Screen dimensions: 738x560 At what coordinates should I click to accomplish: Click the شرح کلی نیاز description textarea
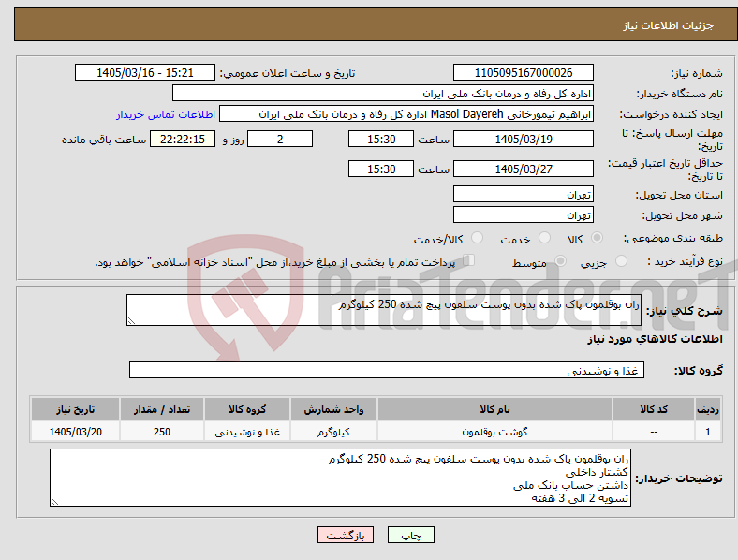(384, 310)
